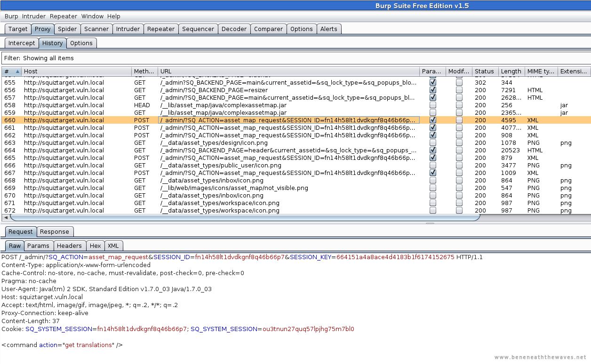Go to the Spider tab

coord(67,29)
